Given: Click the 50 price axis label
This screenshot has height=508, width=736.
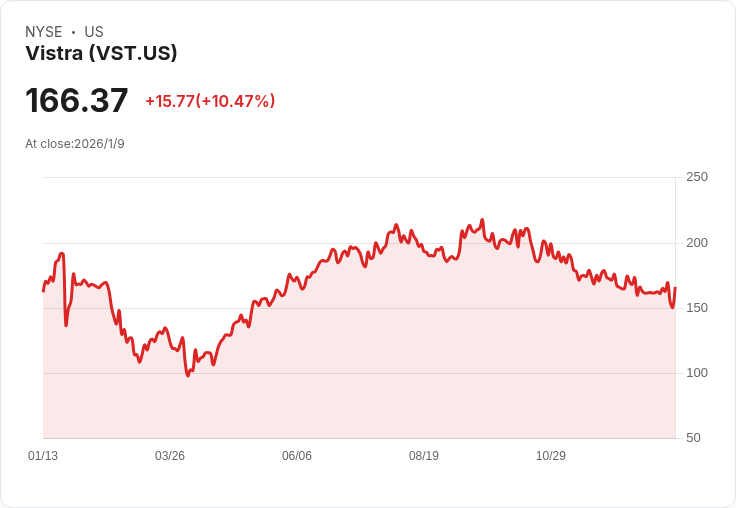Looking at the screenshot, I should pyautogui.click(x=693, y=438).
